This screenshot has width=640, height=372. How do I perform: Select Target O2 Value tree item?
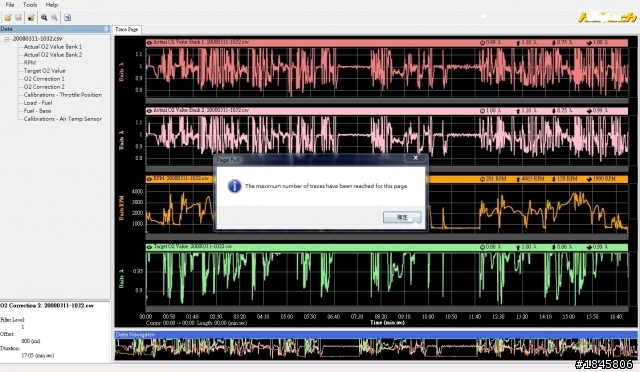[44, 71]
